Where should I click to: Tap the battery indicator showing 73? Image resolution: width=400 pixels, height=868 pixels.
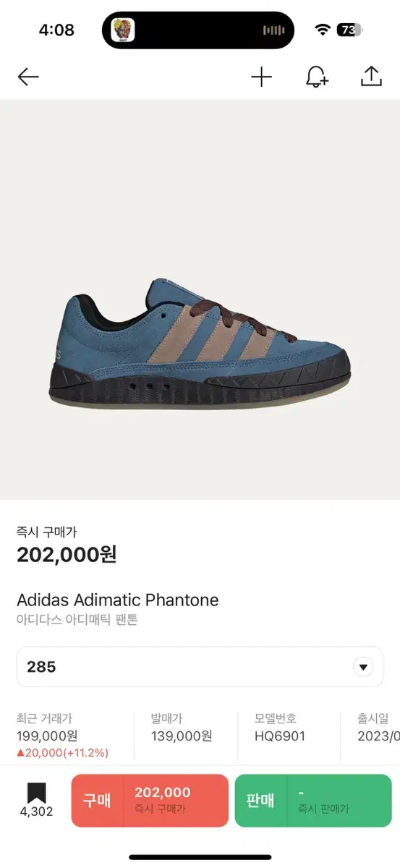350,30
